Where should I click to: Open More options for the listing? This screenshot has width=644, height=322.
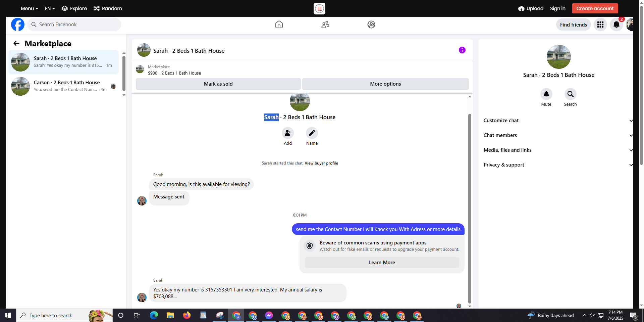coord(385,84)
